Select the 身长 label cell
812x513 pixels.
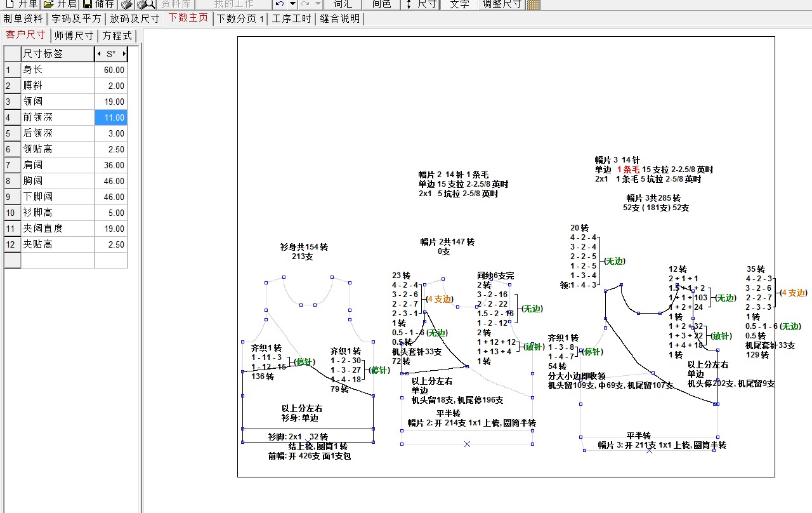click(x=58, y=70)
